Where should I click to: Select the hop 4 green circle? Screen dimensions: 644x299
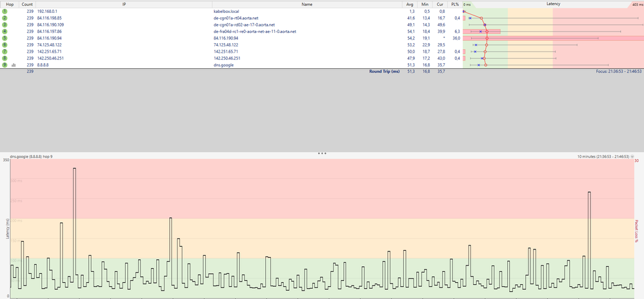coord(5,31)
